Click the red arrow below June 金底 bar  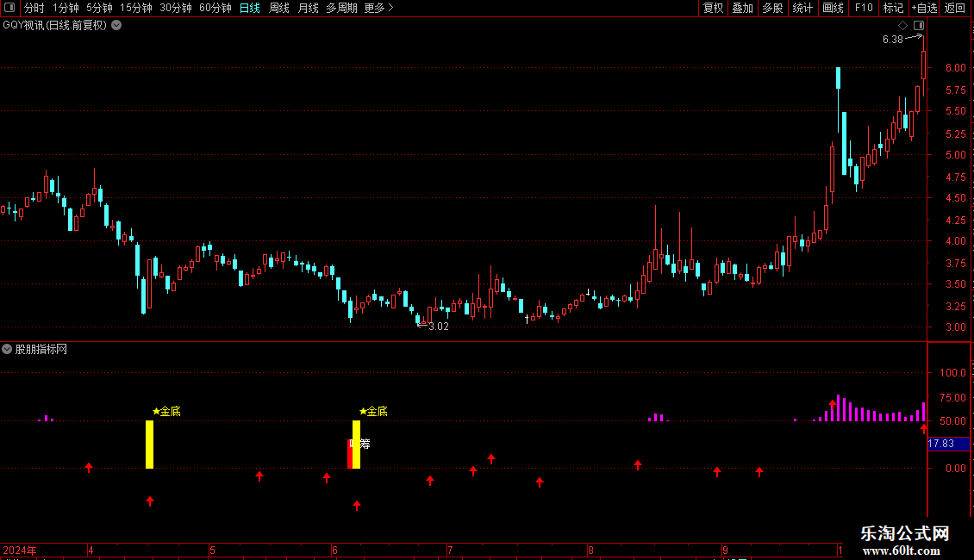[x=357, y=506]
